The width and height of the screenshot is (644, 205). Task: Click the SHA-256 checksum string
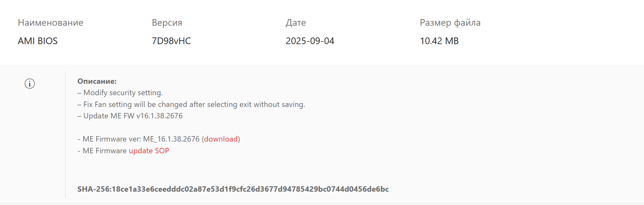(x=250, y=189)
